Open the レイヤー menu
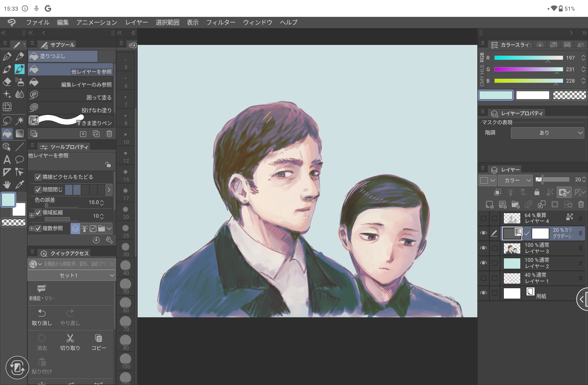Image resolution: width=588 pixels, height=385 pixels. click(137, 22)
